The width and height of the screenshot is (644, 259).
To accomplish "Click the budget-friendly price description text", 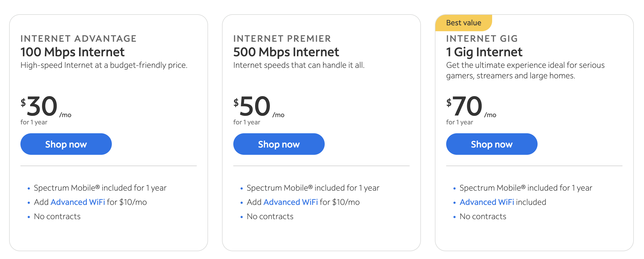I will (104, 65).
